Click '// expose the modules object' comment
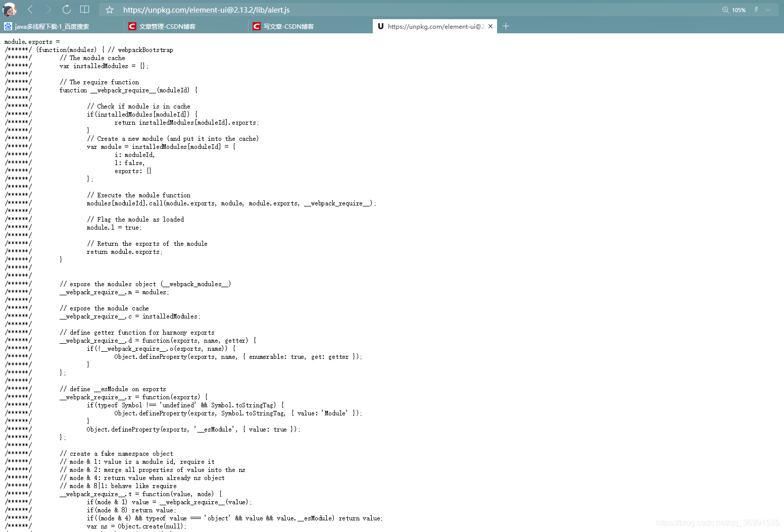This screenshot has height=532, width=784. tap(145, 284)
